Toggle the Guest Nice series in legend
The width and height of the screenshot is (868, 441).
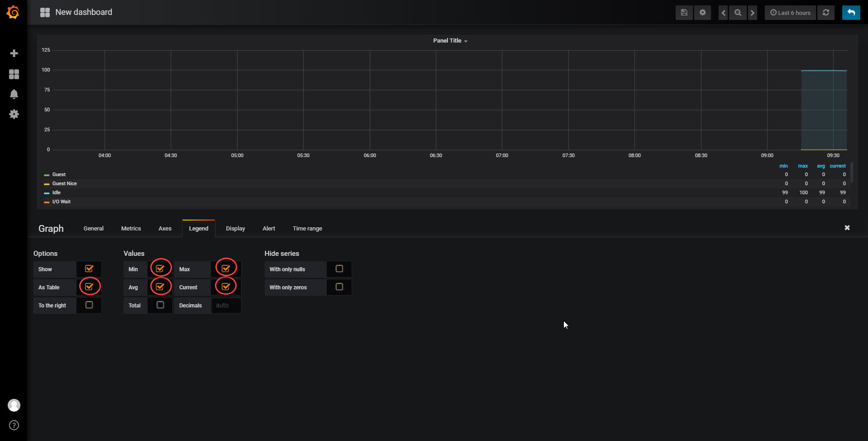click(65, 183)
